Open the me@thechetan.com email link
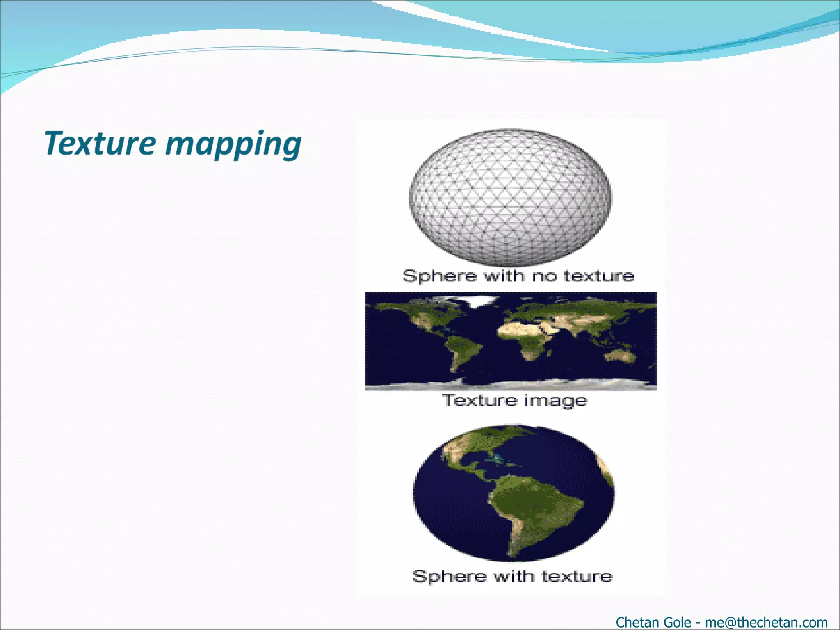Image resolution: width=840 pixels, height=630 pixels. (766, 622)
